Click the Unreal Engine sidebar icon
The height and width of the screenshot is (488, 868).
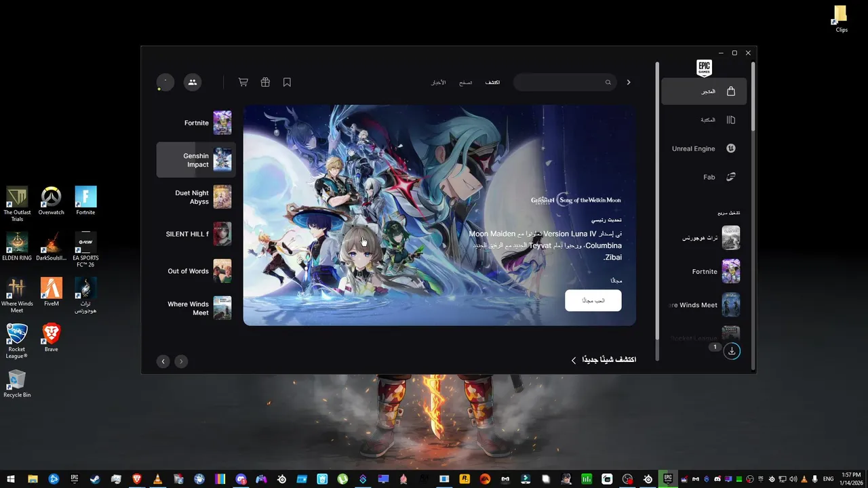click(x=731, y=148)
